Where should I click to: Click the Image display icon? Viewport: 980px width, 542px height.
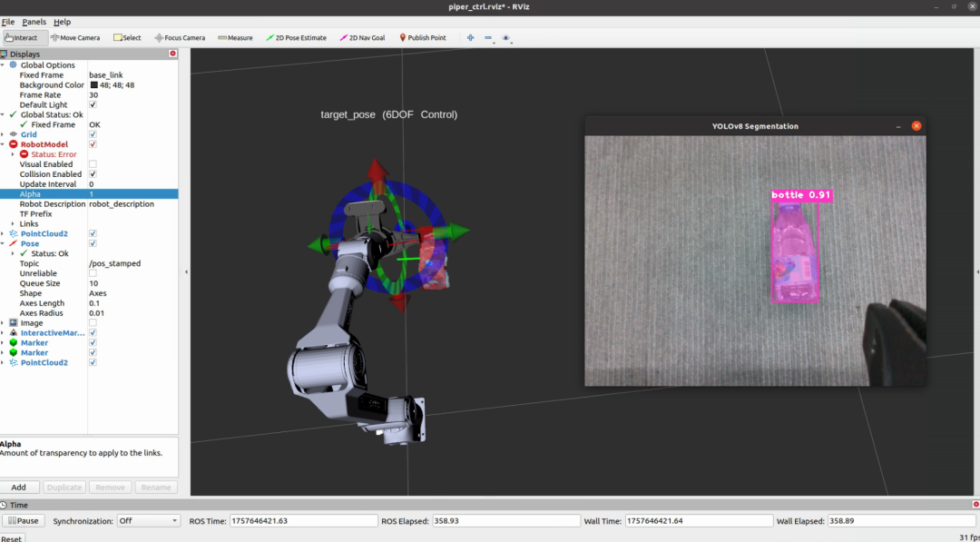click(13, 323)
